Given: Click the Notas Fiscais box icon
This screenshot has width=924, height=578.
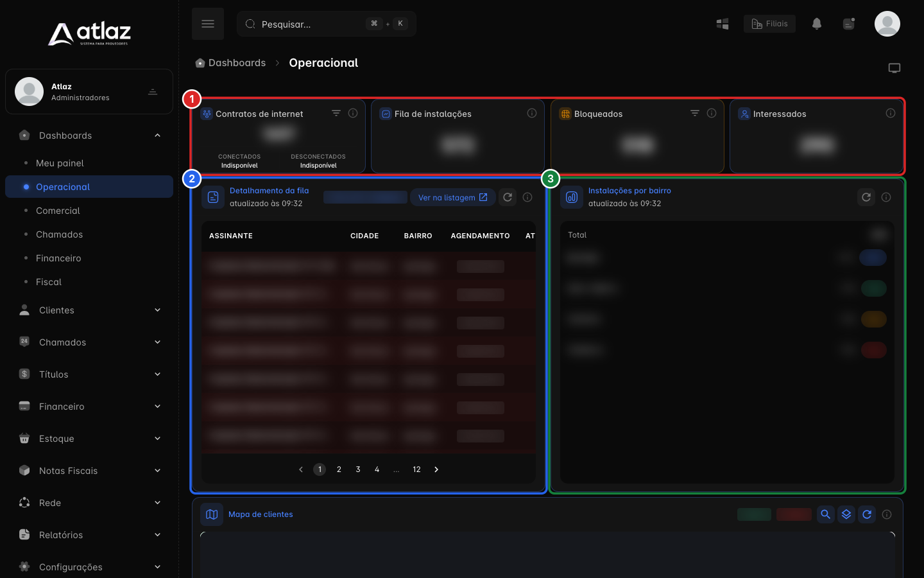Looking at the screenshot, I should [x=24, y=470].
